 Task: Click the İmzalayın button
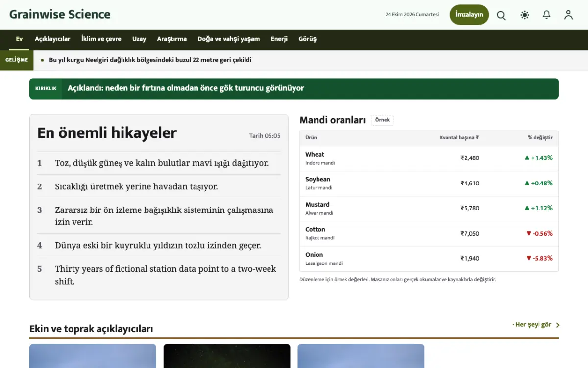point(469,15)
